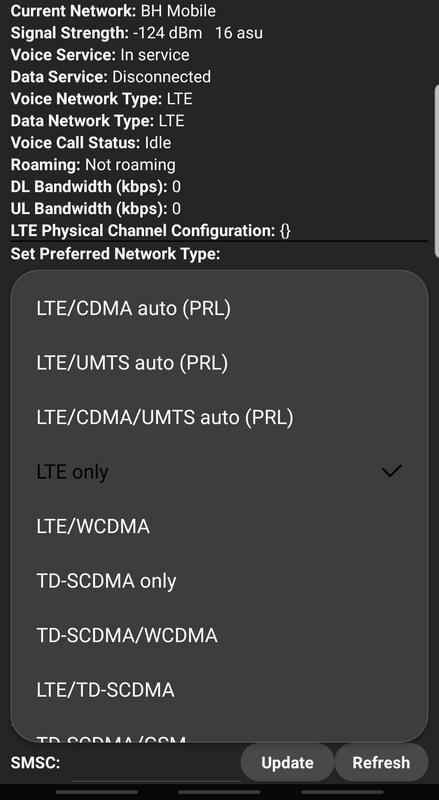
Task: Tap the LTE Physical Channel Configuration line
Action: (151, 231)
